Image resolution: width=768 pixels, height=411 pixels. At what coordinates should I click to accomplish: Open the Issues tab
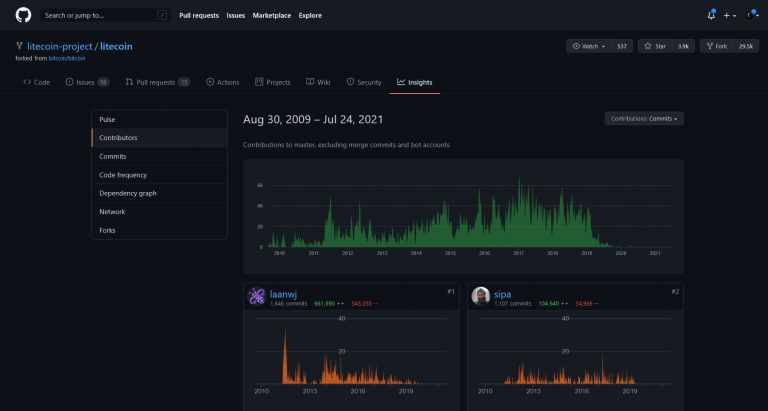point(87,82)
